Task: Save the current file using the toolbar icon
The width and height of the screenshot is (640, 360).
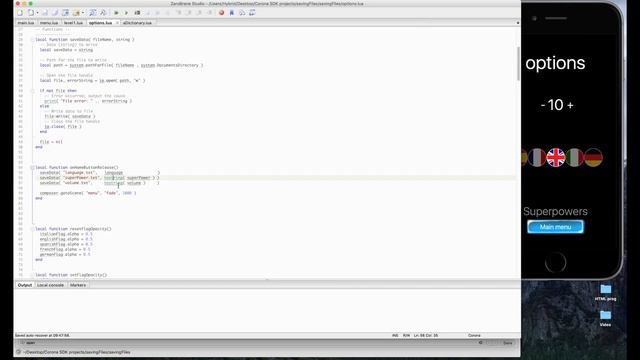Action: coord(45,13)
